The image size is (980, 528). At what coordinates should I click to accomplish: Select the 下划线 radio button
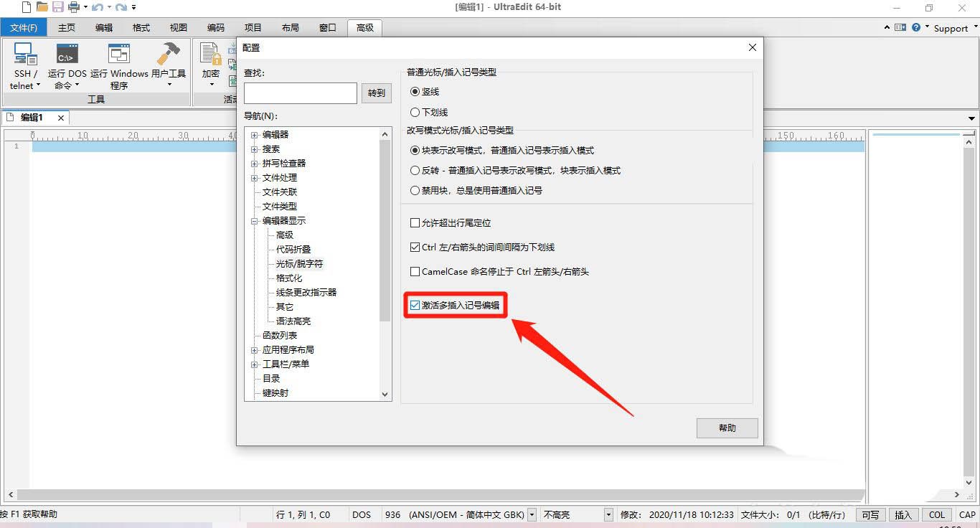tap(415, 112)
